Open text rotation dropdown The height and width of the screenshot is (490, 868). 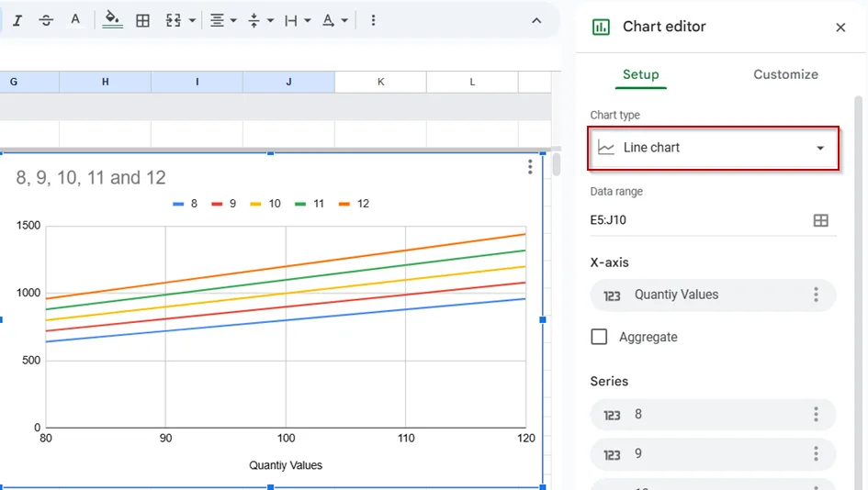tap(335, 20)
